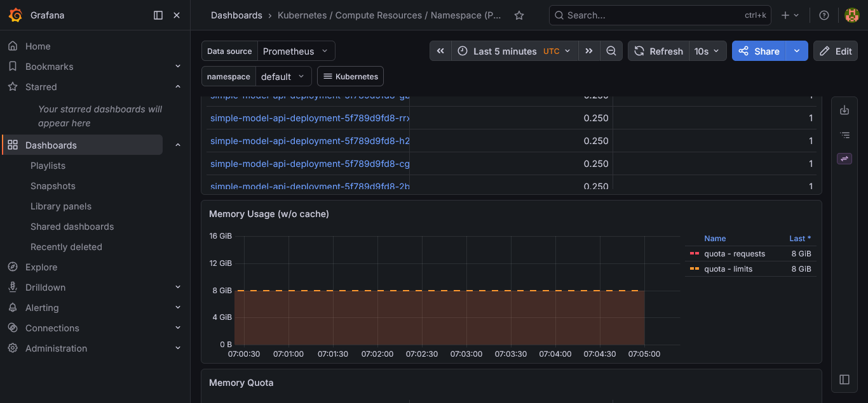Open Home in the sidebar
The width and height of the screenshot is (868, 403).
coord(37,46)
